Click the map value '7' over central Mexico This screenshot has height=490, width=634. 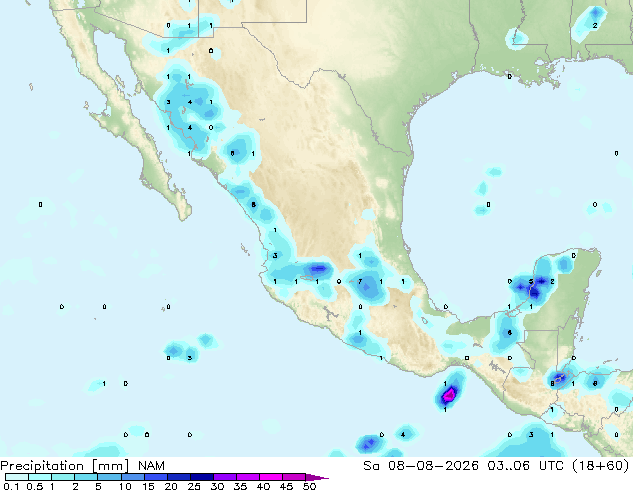pyautogui.click(x=360, y=281)
